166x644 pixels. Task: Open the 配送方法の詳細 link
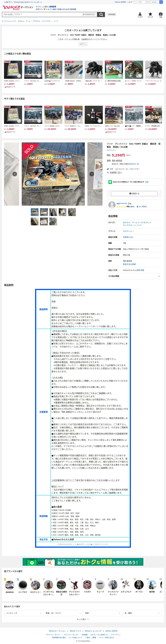[129, 264]
